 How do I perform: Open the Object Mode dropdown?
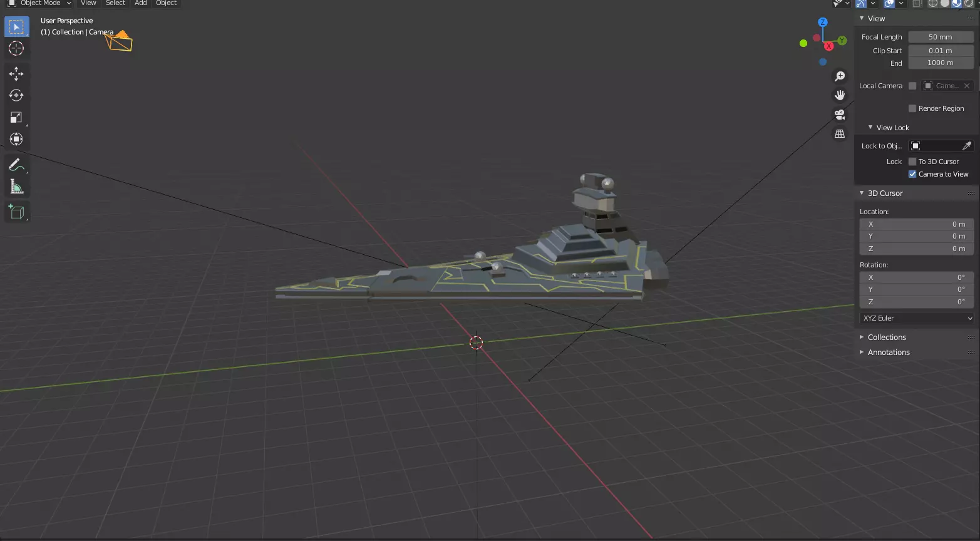(x=39, y=3)
